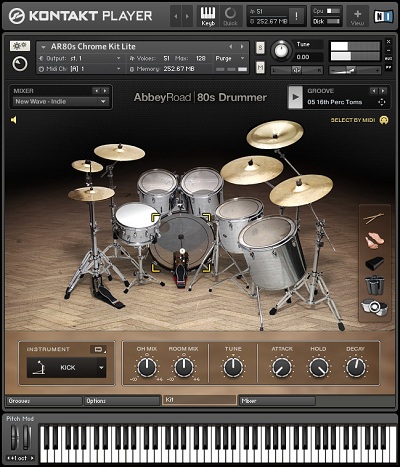Minimize the instrument header with the minus button
The height and width of the screenshot is (467, 400).
click(388, 50)
